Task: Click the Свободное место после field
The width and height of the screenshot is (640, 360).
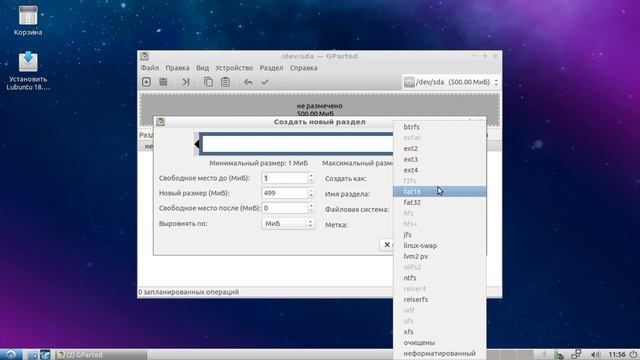Action: pos(284,208)
